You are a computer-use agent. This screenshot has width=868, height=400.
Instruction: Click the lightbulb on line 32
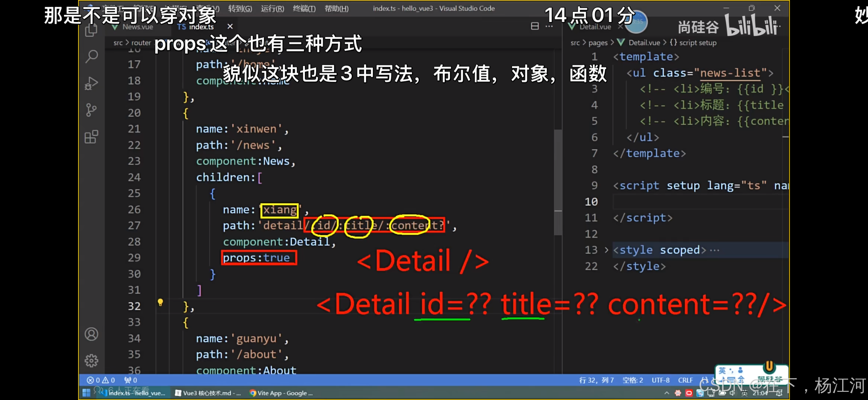coord(161,302)
